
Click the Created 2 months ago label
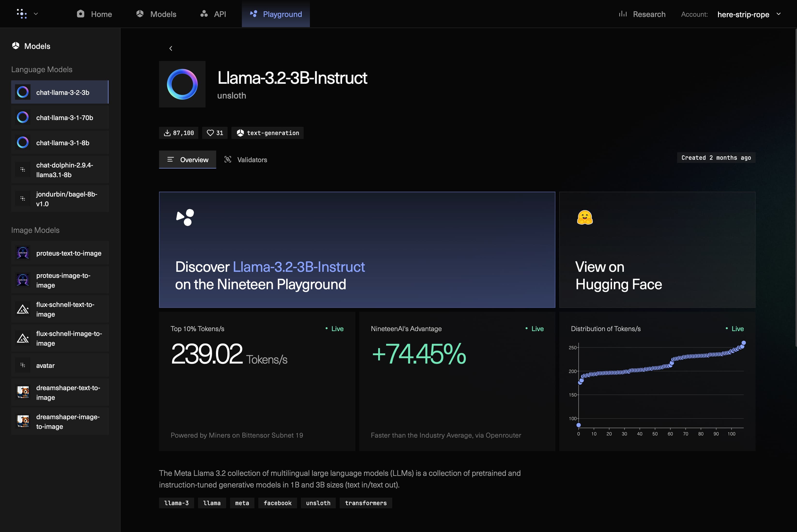click(x=716, y=157)
